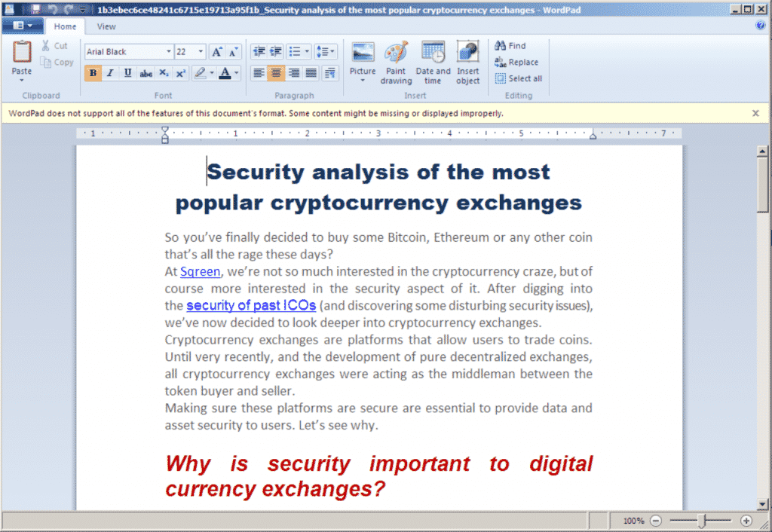Click the zoom slider handle

tap(702, 521)
